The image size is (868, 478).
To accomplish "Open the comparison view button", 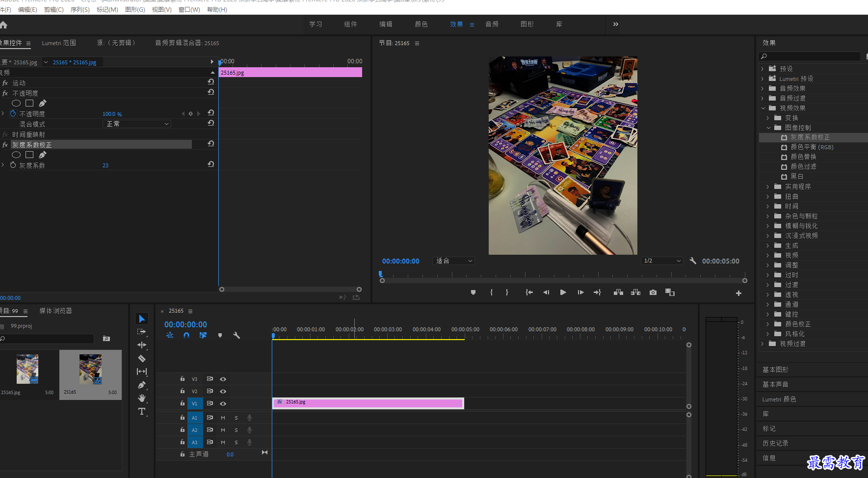I will pos(670,292).
